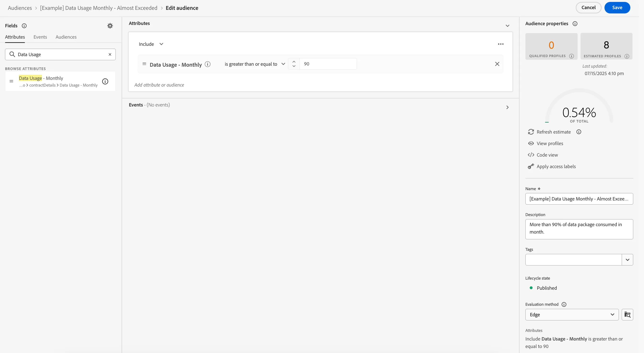Click the drag handle of the browse attribute row
This screenshot has height=353, width=644.
[x=11, y=81]
